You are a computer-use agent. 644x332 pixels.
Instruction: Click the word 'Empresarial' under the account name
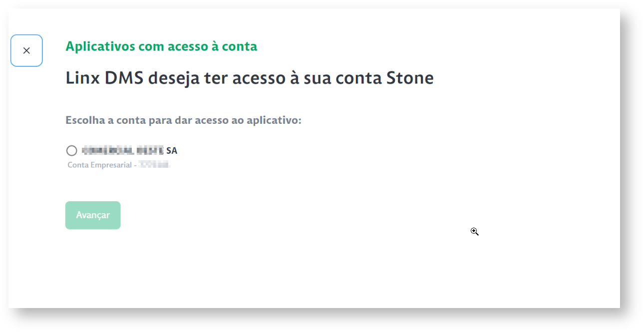tap(111, 165)
